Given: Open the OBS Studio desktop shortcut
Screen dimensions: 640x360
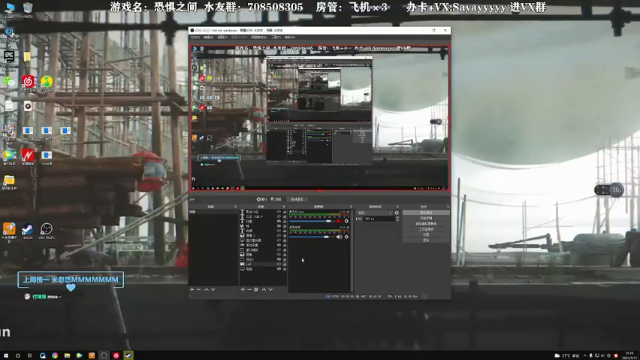Looking at the screenshot, I should (46, 230).
